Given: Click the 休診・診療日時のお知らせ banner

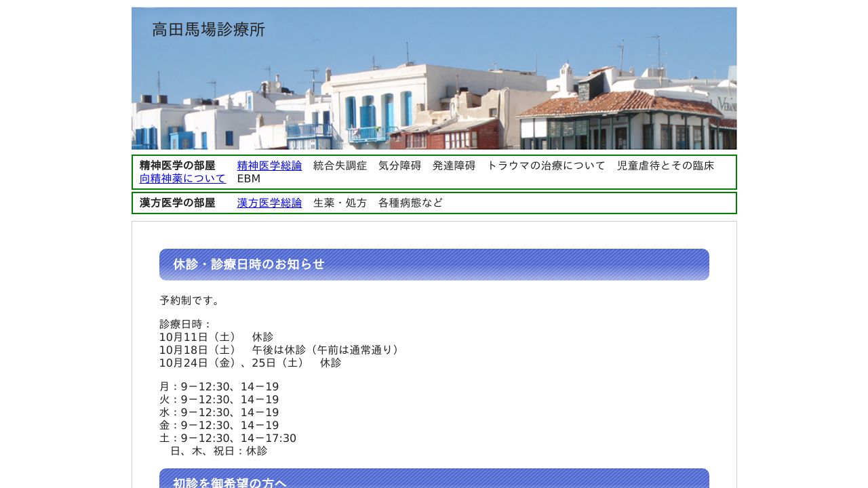Looking at the screenshot, I should (249, 264).
